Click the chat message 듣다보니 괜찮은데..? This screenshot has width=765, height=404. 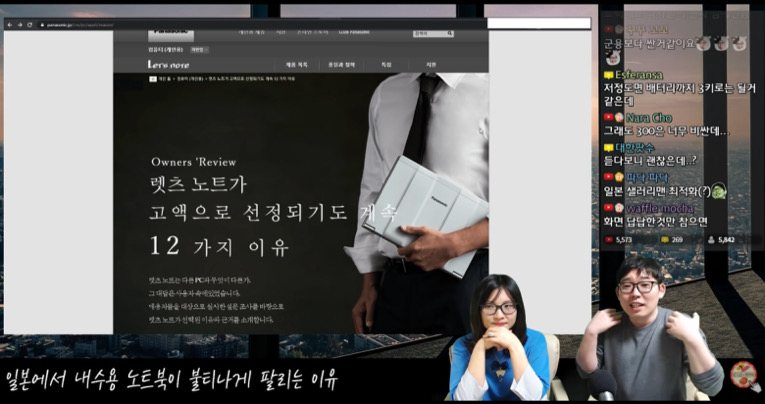pos(650,161)
